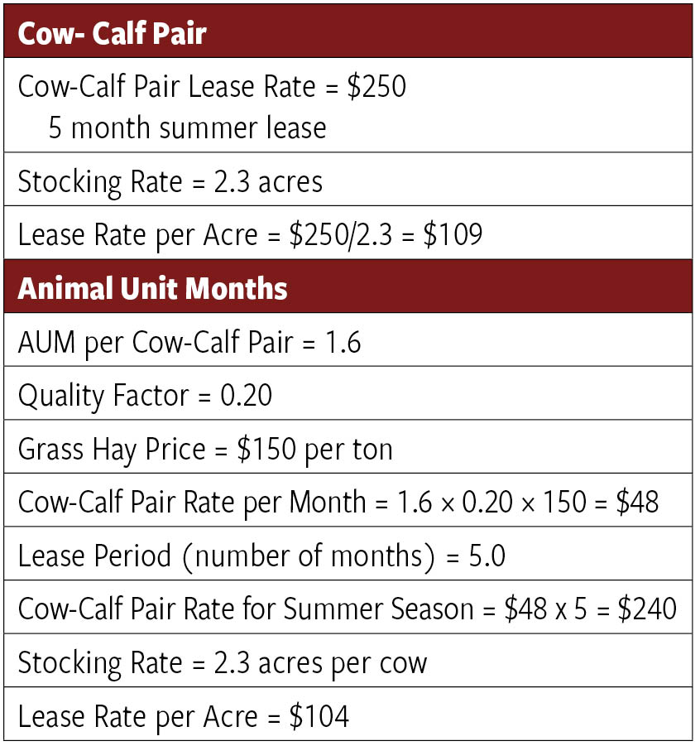This screenshot has width=700, height=746.
Task: Click the '$150 per ton' value
Action: point(314,449)
